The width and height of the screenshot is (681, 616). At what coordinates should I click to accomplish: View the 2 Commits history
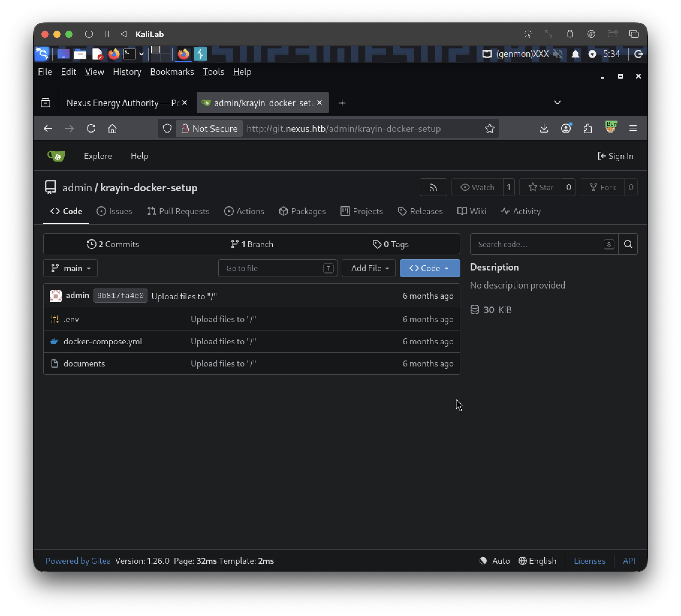coord(113,244)
